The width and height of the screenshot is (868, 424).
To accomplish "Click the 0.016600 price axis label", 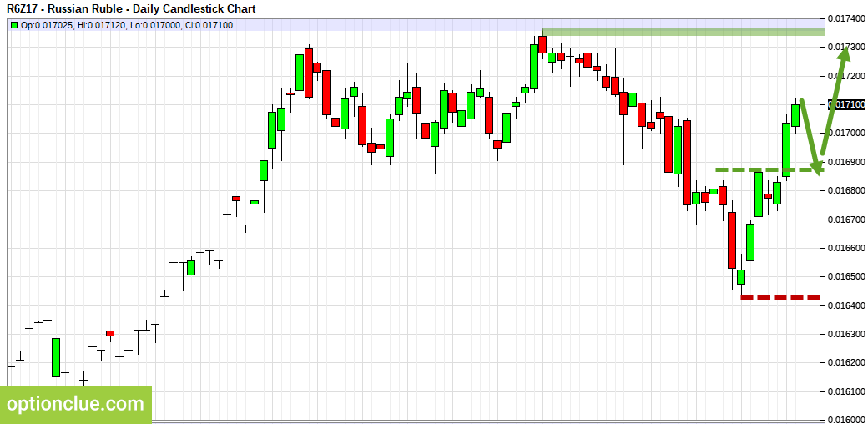I will click(846, 247).
